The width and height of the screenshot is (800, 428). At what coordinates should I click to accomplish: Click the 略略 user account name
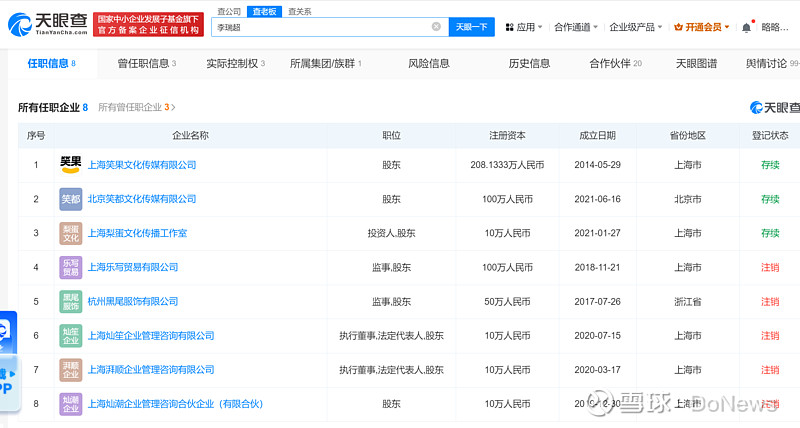pyautogui.click(x=774, y=27)
